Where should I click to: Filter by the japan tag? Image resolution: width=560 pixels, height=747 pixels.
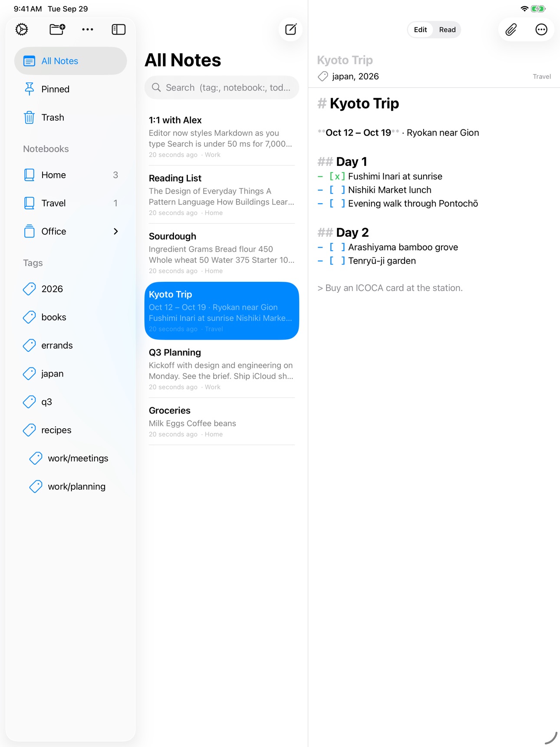[x=70, y=373]
